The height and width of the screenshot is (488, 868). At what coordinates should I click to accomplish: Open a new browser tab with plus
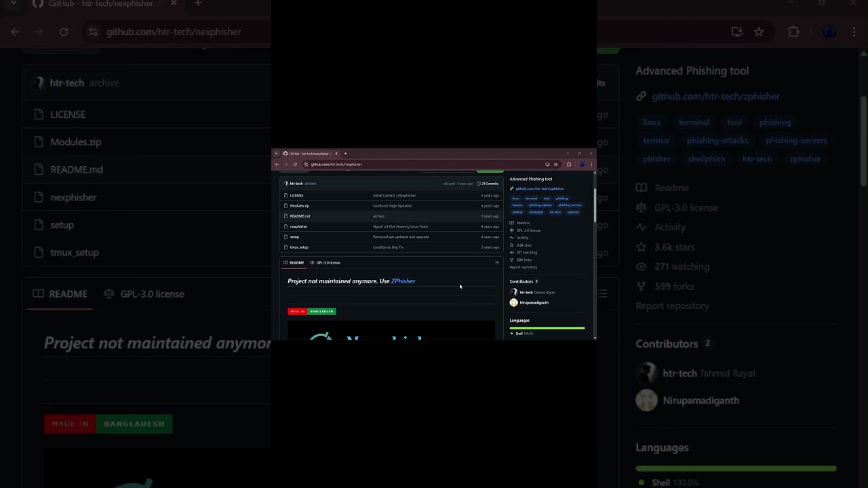coord(345,154)
